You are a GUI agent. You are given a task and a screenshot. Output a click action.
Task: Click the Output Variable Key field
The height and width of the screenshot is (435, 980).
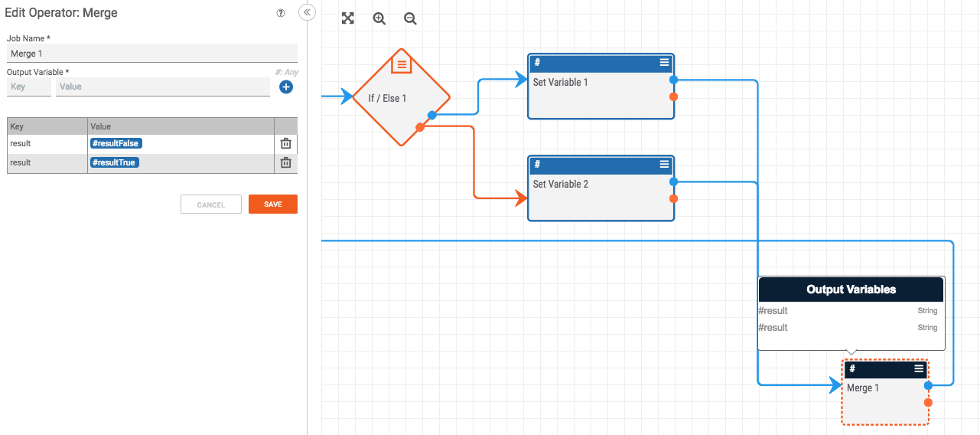point(29,87)
